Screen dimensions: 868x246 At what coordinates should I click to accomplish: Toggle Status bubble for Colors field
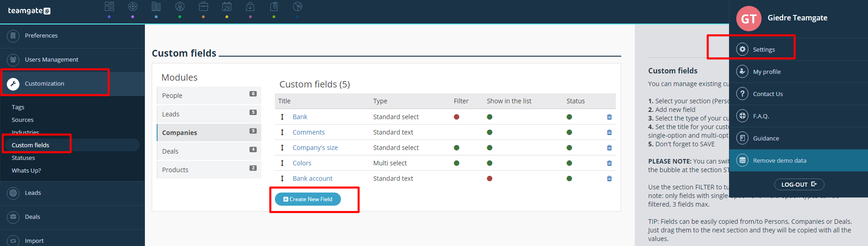tap(569, 163)
